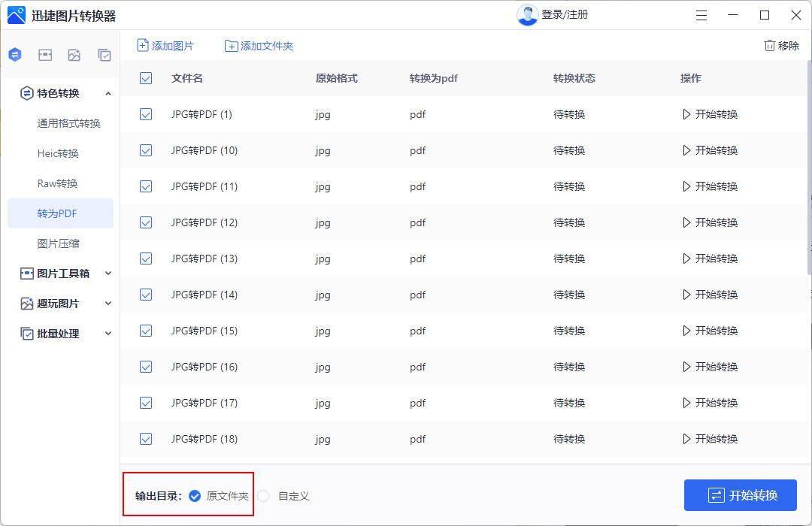Click 移除 trash remove button

782,46
